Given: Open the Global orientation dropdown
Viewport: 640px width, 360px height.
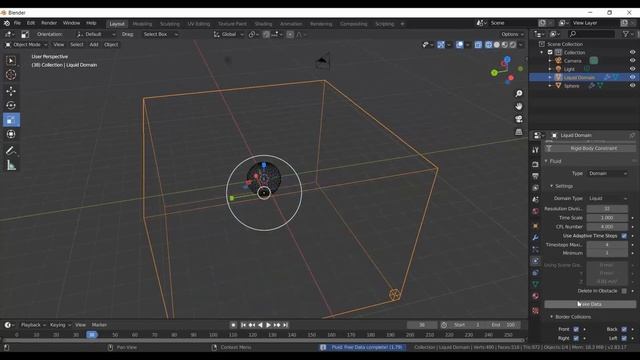Looking at the screenshot, I should 229,34.
